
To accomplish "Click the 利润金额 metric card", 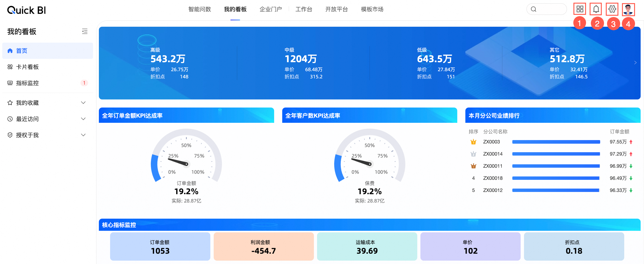I will [x=264, y=246].
